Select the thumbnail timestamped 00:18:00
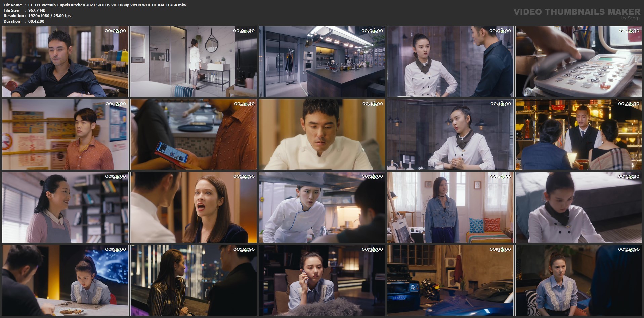Image resolution: width=644 pixels, height=318 pixels. 450,134
